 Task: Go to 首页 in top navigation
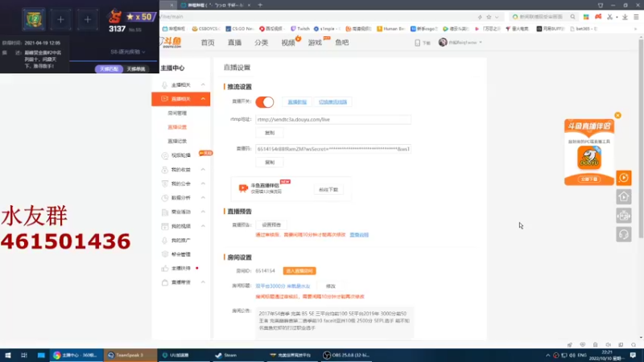208,43
